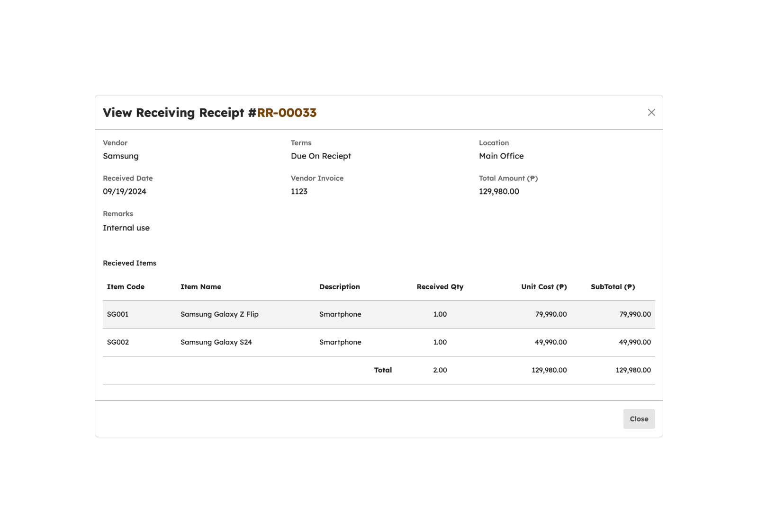Screen dimensions: 758x532
Task: Click received date 09/19/2024
Action: 125,192
